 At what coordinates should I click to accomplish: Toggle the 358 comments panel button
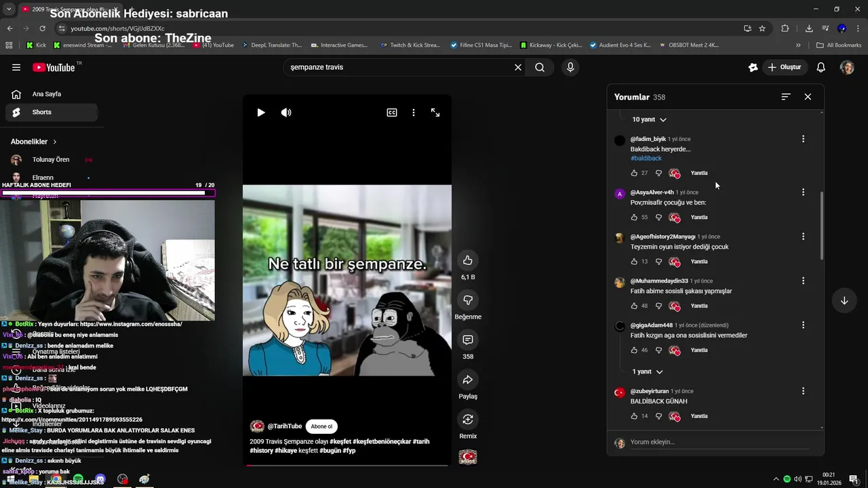[x=468, y=340]
